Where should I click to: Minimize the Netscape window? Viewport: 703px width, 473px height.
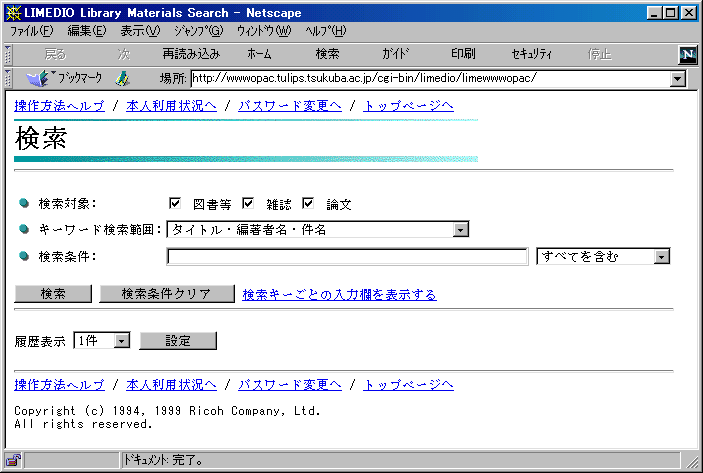click(654, 13)
